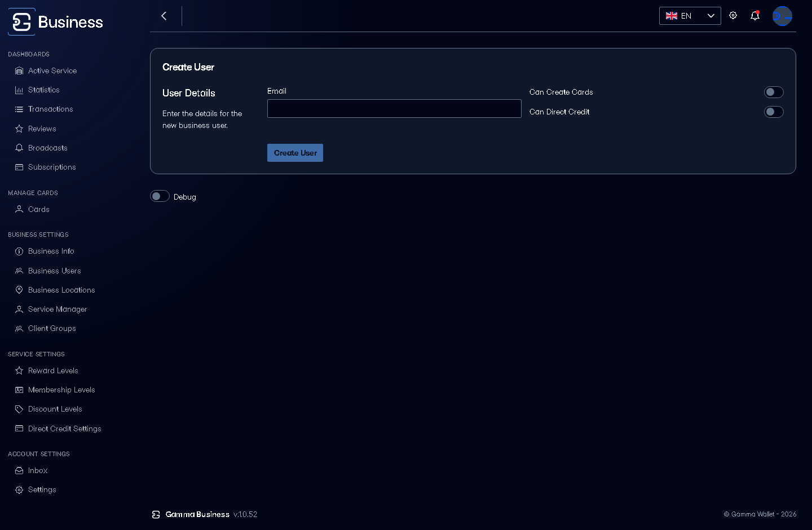This screenshot has width=812, height=530.
Task: Click the Business title in sidebar header
Action: tap(70, 22)
